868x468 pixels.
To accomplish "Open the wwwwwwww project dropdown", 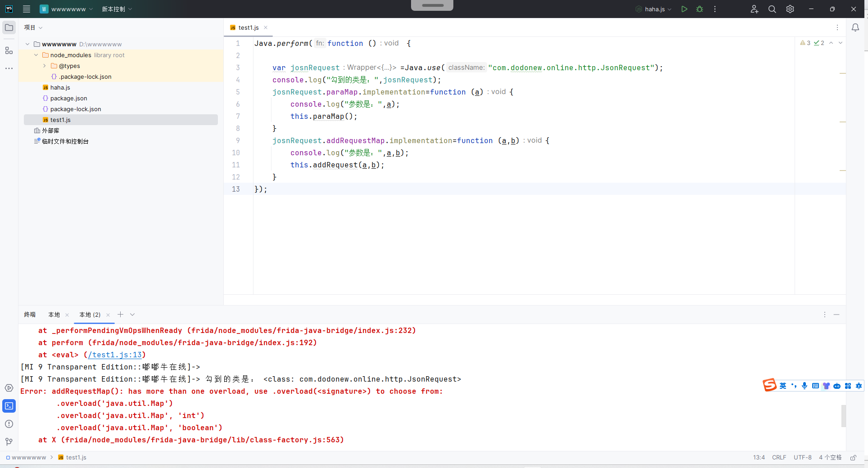I will (66, 9).
